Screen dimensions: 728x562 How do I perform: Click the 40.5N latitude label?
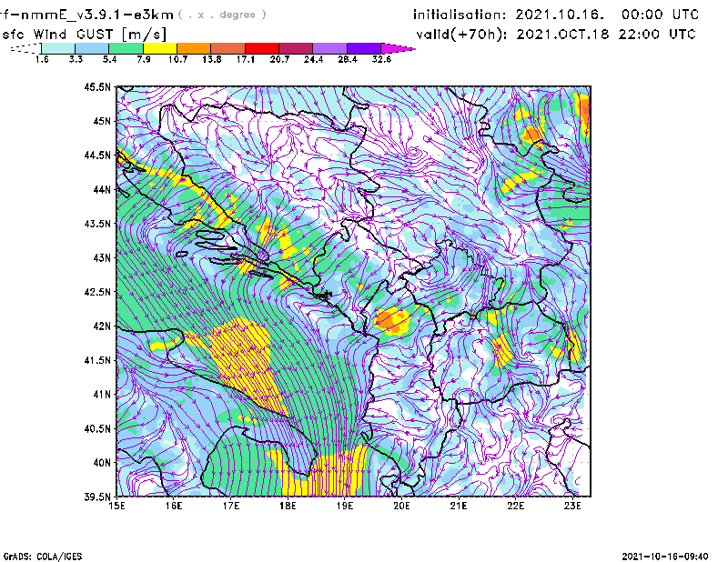[98, 428]
